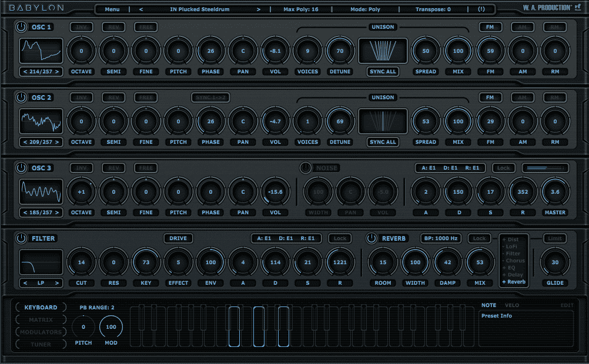589x364 pixels.
Task: Toggle the OSC 1 REV button
Action: point(113,27)
